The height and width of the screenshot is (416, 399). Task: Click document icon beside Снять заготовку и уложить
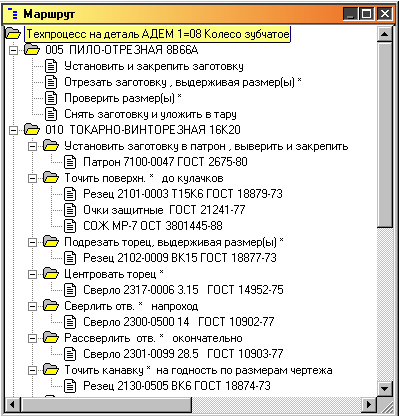(51, 114)
